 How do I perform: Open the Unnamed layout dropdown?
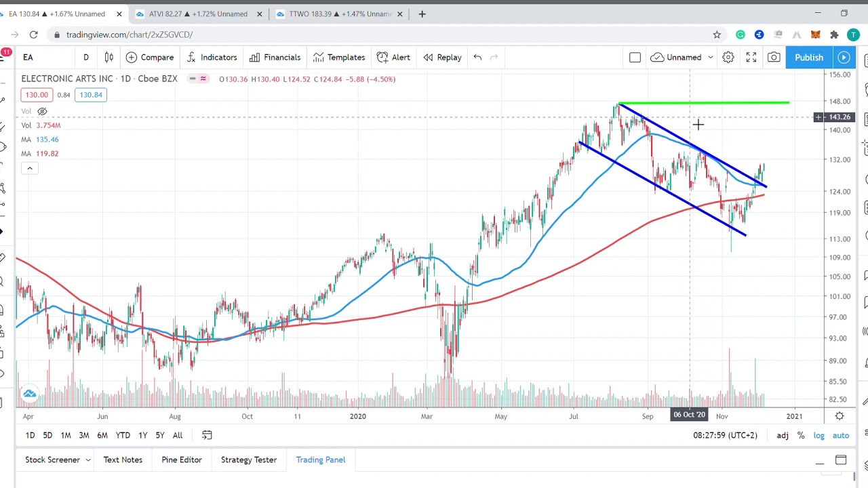[x=676, y=58]
